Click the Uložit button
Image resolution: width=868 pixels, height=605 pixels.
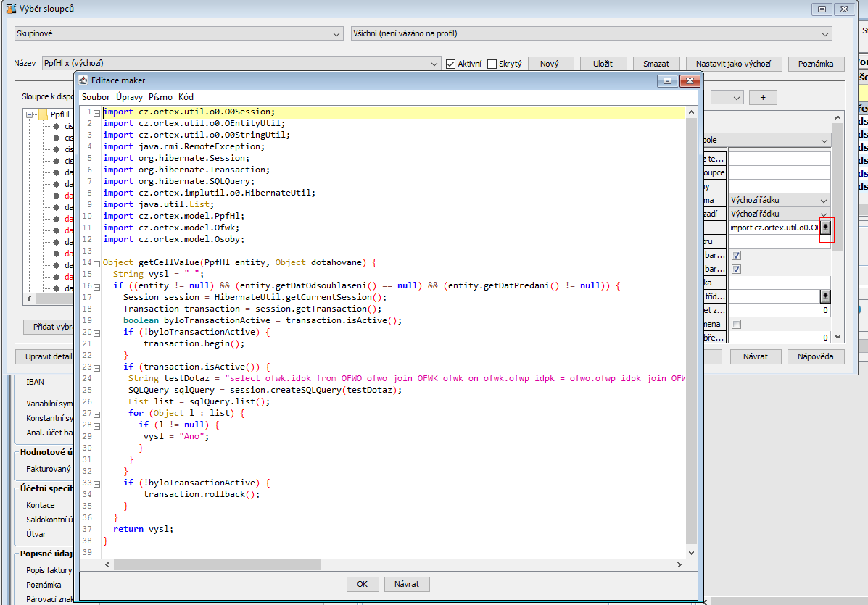tap(603, 64)
